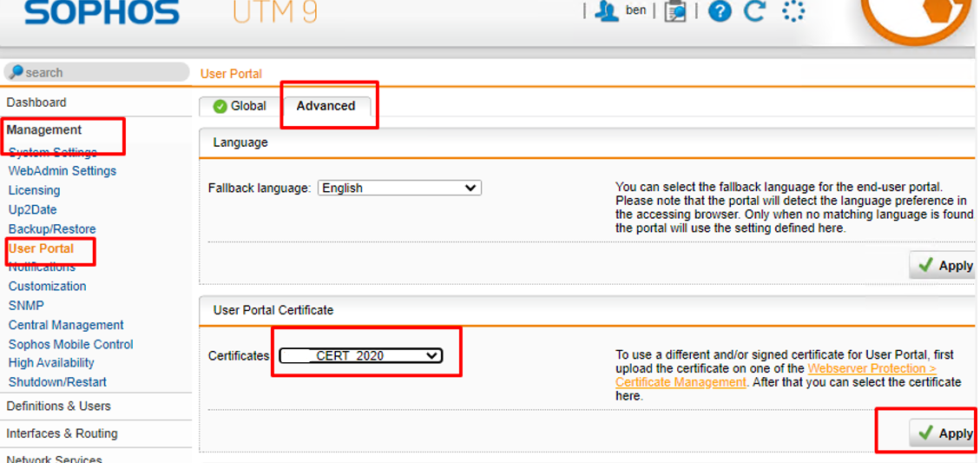
Task: Click the username ben in header
Action: point(635,10)
